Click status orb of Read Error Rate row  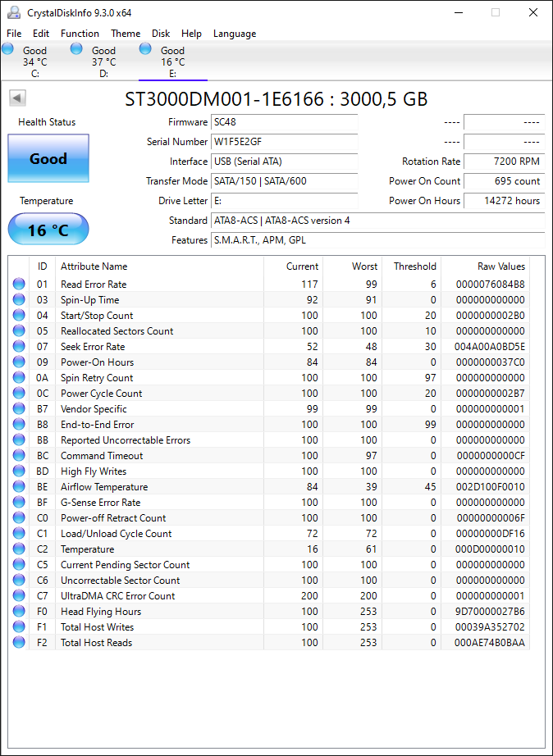pyautogui.click(x=19, y=284)
